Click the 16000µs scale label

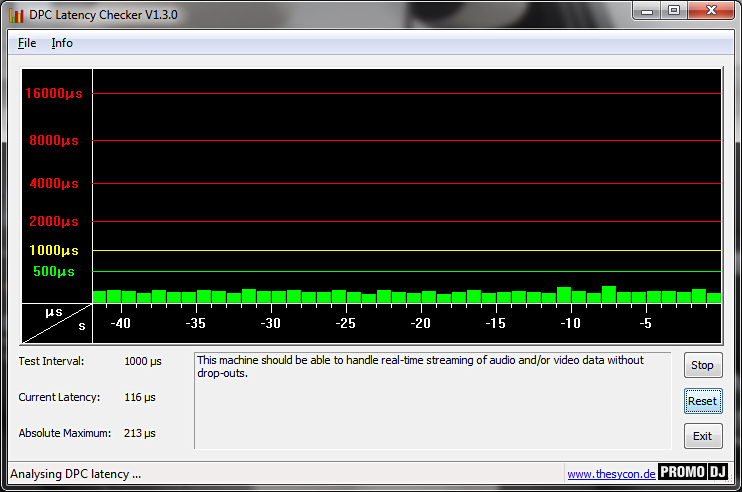click(54, 93)
